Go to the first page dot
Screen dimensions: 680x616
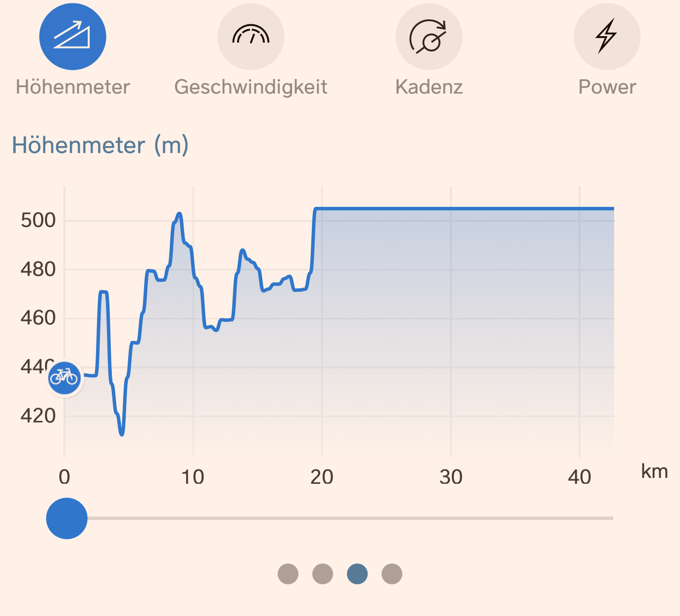(288, 574)
